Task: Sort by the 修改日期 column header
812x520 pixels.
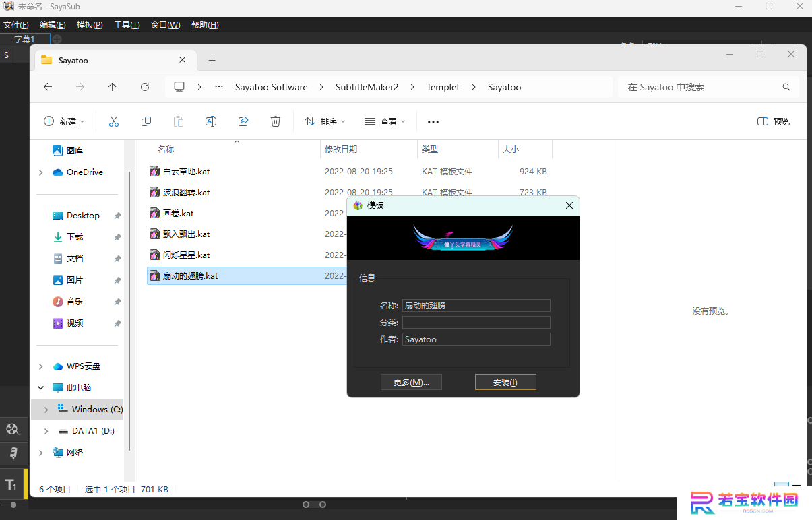Action: tap(369, 149)
